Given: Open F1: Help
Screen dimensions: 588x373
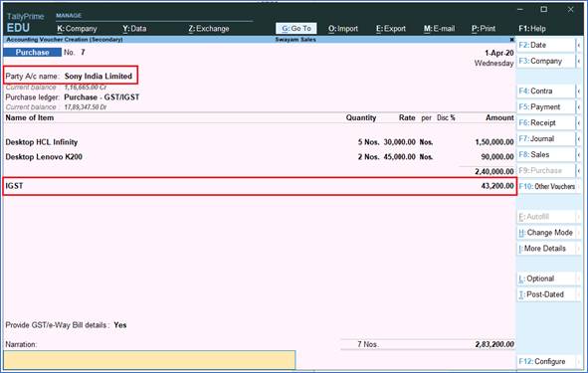Looking at the screenshot, I should click(x=532, y=29).
